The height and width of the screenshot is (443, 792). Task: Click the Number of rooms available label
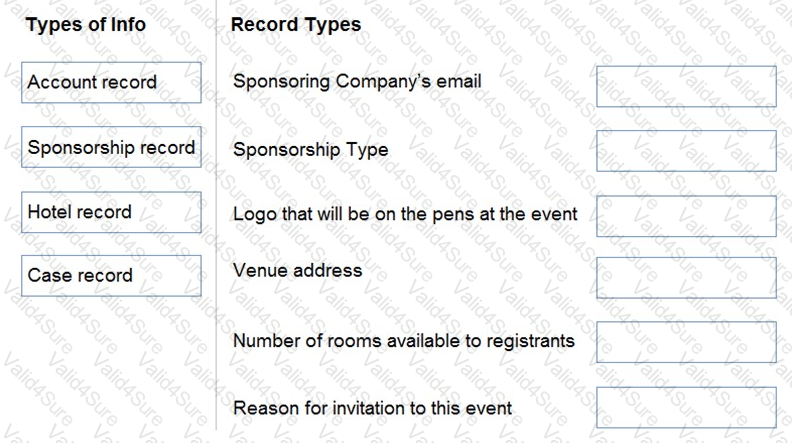[x=404, y=341]
